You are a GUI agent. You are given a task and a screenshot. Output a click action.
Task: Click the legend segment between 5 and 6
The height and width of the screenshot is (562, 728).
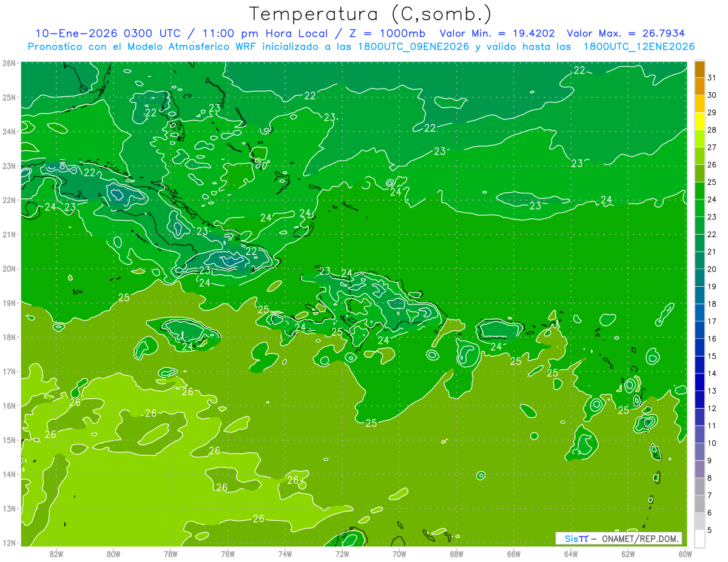(x=699, y=521)
